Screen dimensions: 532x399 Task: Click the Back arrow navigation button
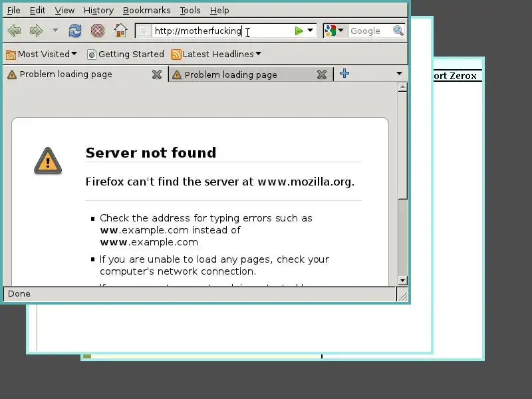(x=14, y=31)
